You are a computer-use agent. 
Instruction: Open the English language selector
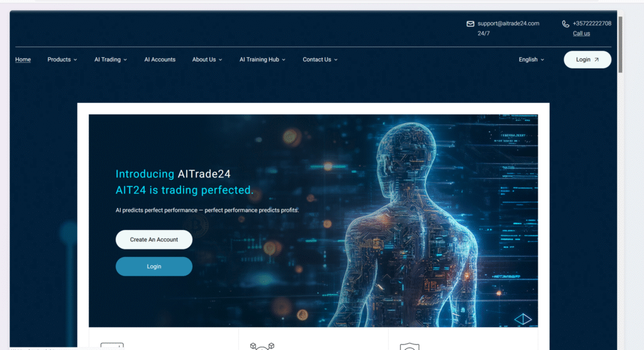tap(531, 60)
